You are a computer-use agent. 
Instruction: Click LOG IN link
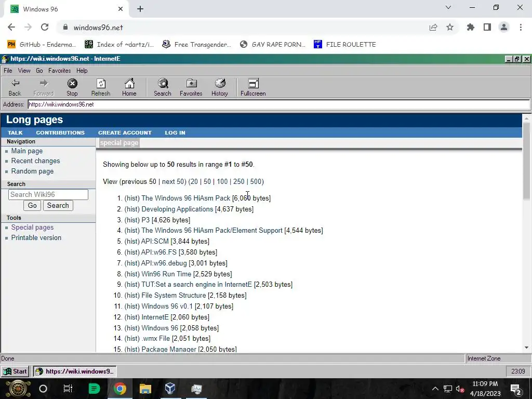point(175,132)
